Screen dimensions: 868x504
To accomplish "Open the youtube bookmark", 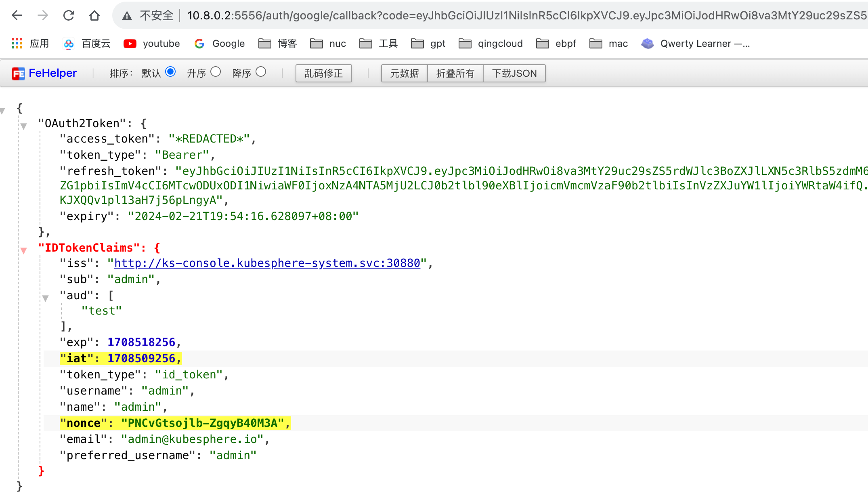I will 152,44.
